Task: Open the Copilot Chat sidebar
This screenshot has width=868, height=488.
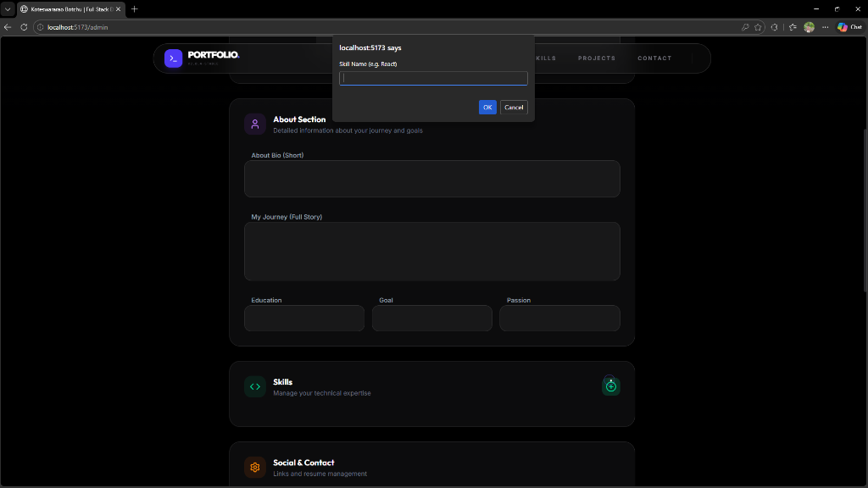Action: click(x=849, y=27)
